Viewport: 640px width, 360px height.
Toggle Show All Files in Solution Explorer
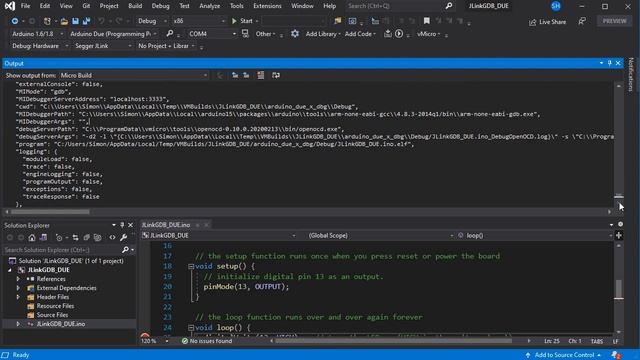click(98, 237)
